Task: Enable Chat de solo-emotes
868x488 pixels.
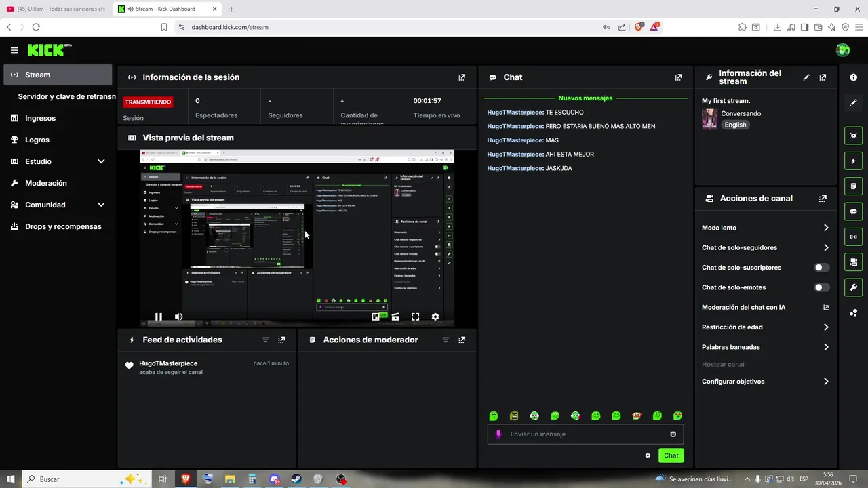Action: pyautogui.click(x=821, y=287)
